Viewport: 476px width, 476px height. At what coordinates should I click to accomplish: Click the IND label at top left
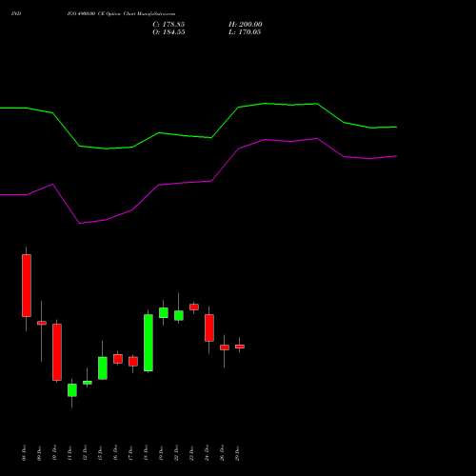(x=16, y=14)
